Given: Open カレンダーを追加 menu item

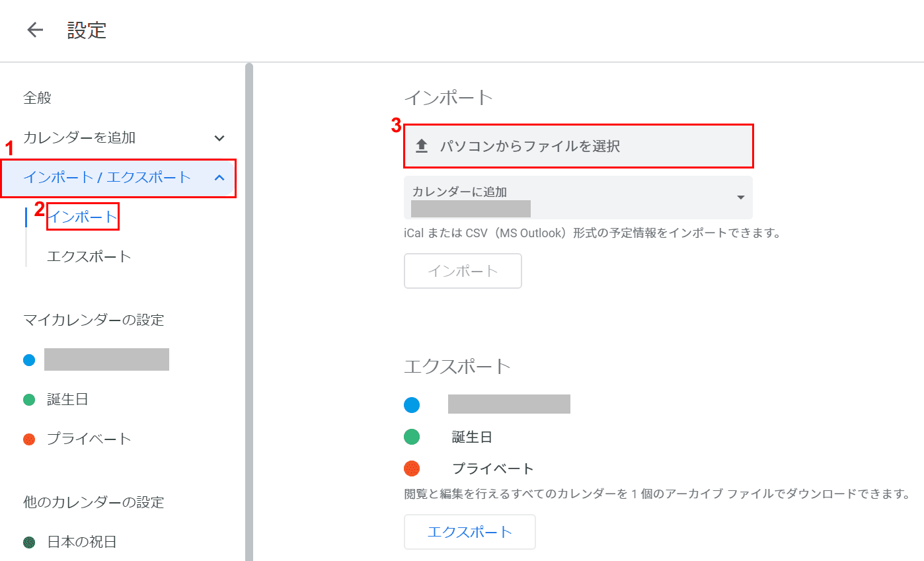Looking at the screenshot, I should [79, 138].
